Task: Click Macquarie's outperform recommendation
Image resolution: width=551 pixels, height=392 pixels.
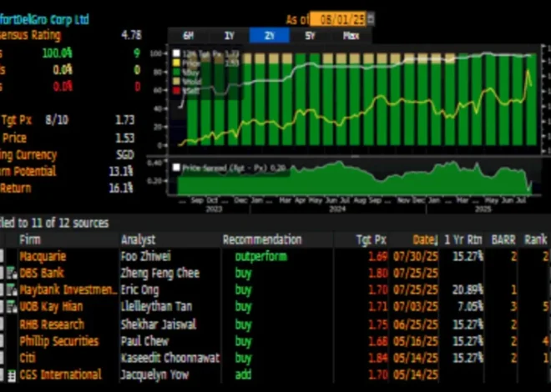Action: pos(260,257)
